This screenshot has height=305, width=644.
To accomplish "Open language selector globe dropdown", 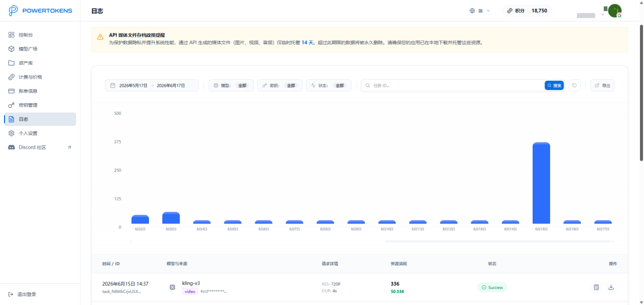I will [x=480, y=11].
